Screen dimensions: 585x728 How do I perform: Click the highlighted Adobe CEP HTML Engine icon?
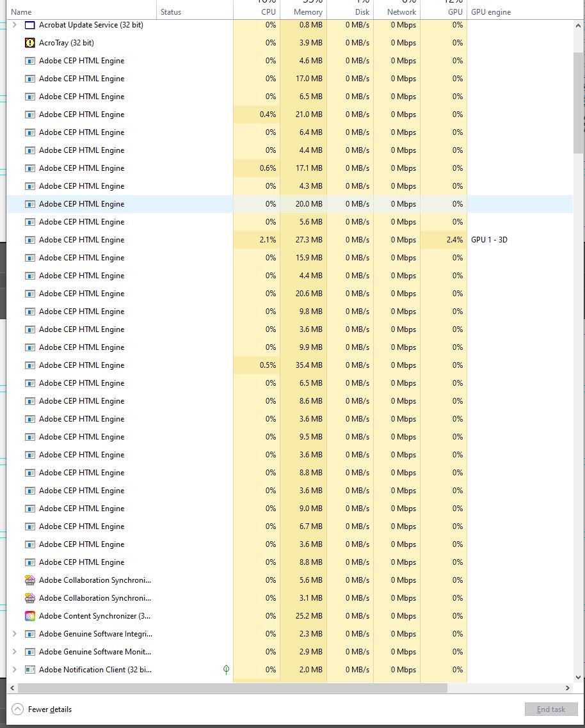[x=29, y=204]
